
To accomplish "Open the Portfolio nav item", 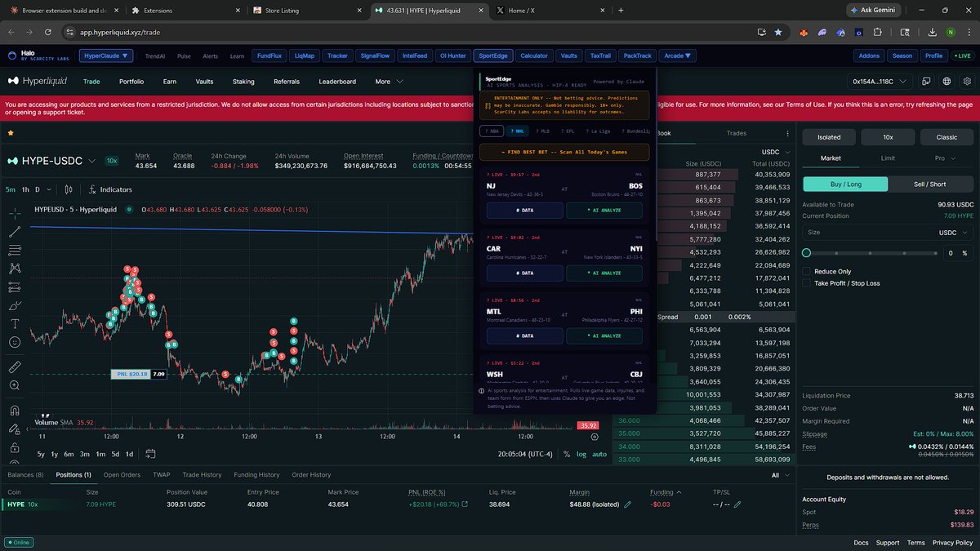I will [x=131, y=82].
